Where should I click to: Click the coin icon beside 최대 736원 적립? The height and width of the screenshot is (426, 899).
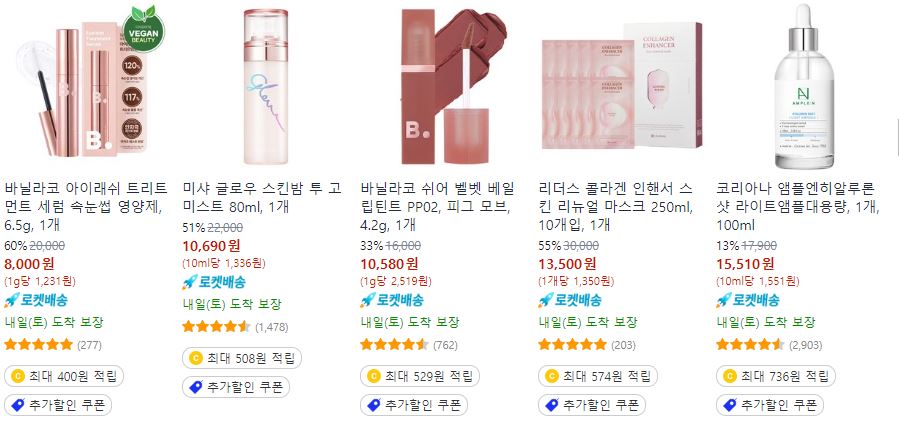[730, 377]
